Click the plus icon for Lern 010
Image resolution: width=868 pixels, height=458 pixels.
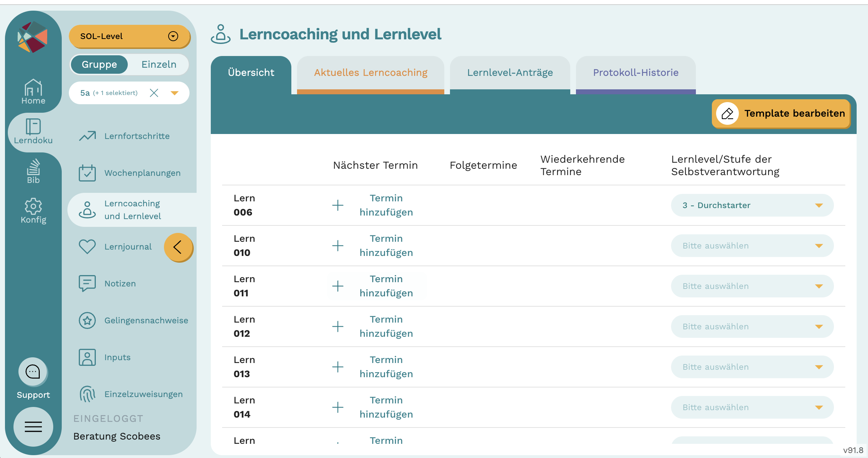click(x=338, y=246)
